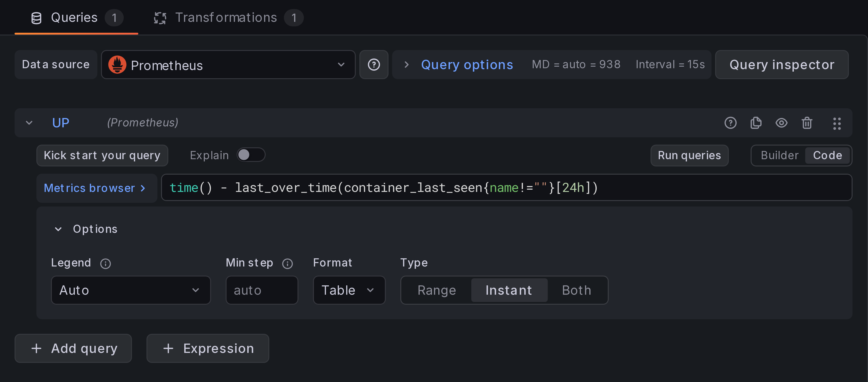Click the Legend info icon

(x=106, y=264)
